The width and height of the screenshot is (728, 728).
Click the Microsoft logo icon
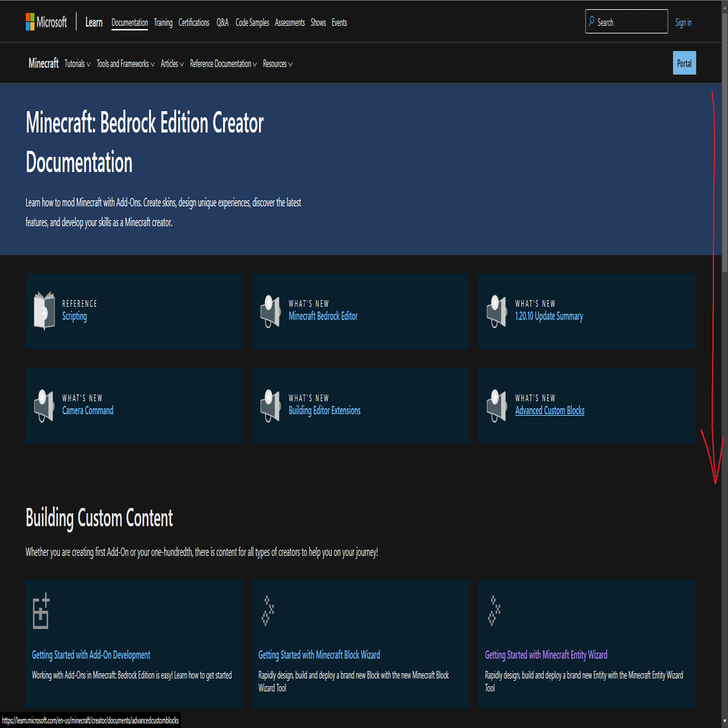click(30, 22)
